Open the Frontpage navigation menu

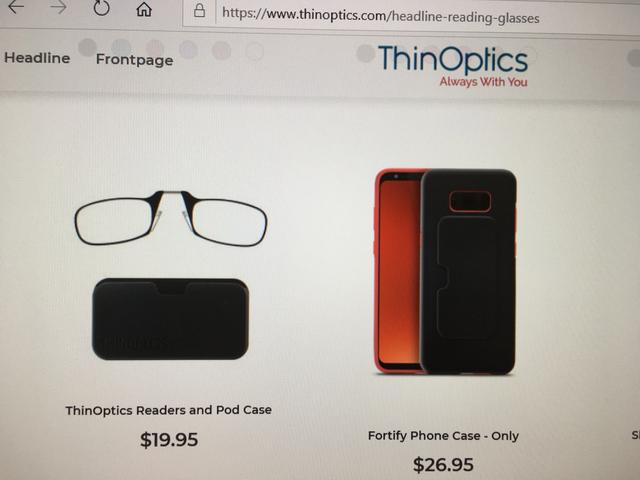pyautogui.click(x=134, y=60)
